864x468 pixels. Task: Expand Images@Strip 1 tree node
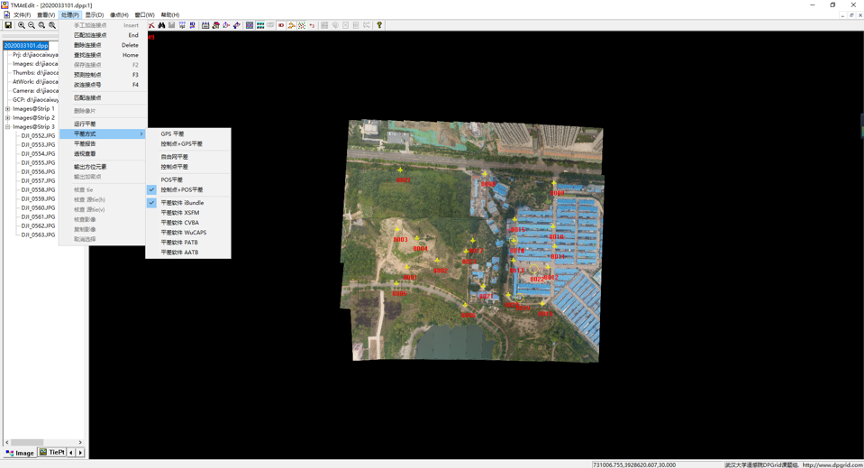(x=8, y=109)
